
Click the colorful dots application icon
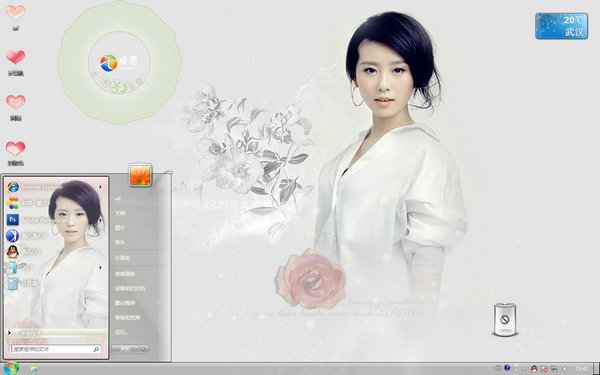13,203
